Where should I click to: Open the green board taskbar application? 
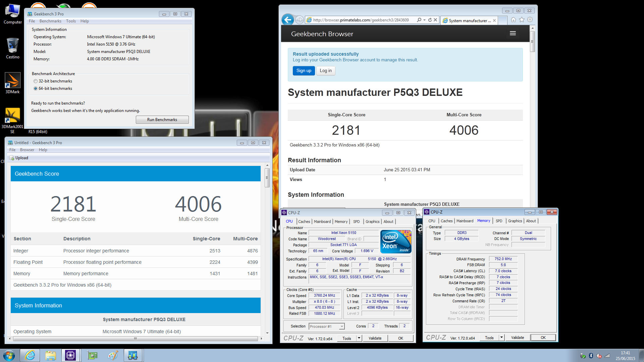tap(92, 355)
